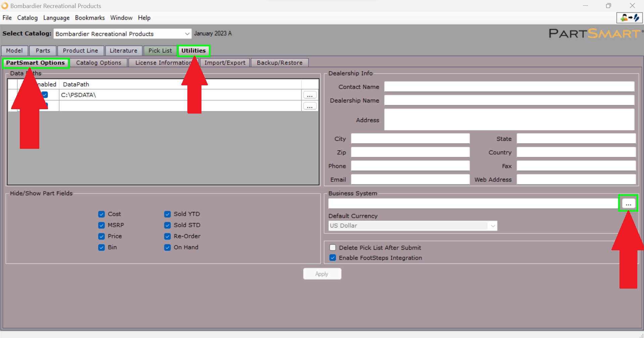644x338 pixels.
Task: Switch to the Parts tab
Action: point(43,51)
